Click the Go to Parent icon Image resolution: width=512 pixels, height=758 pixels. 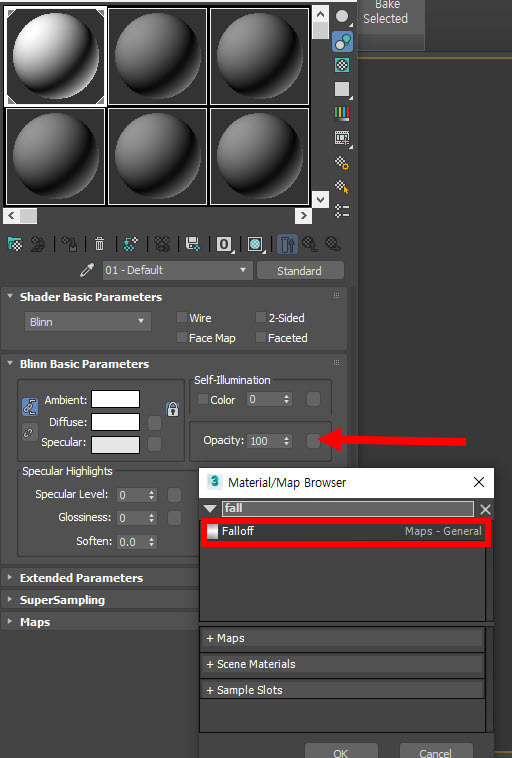click(310, 244)
